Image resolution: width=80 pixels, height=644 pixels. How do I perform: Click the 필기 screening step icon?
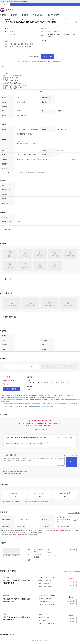[49, 367]
